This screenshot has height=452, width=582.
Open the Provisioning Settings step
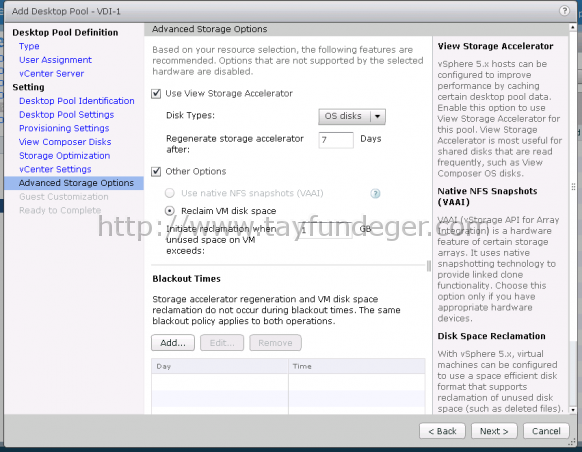[x=64, y=128]
